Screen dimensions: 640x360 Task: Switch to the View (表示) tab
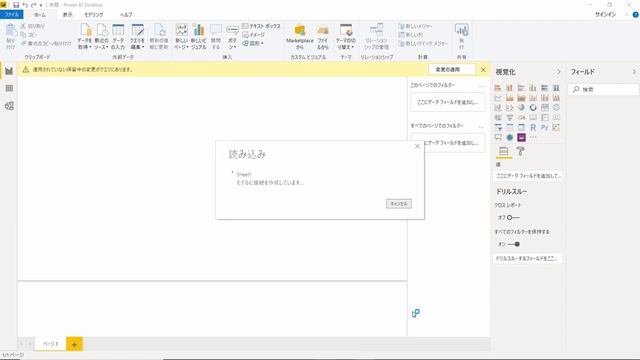pyautogui.click(x=67, y=14)
